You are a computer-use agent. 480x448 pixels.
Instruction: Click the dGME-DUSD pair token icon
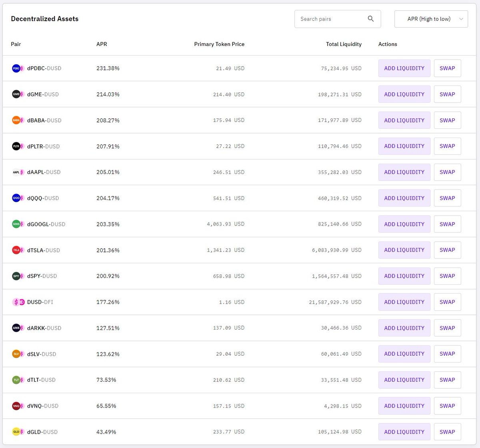click(x=18, y=94)
